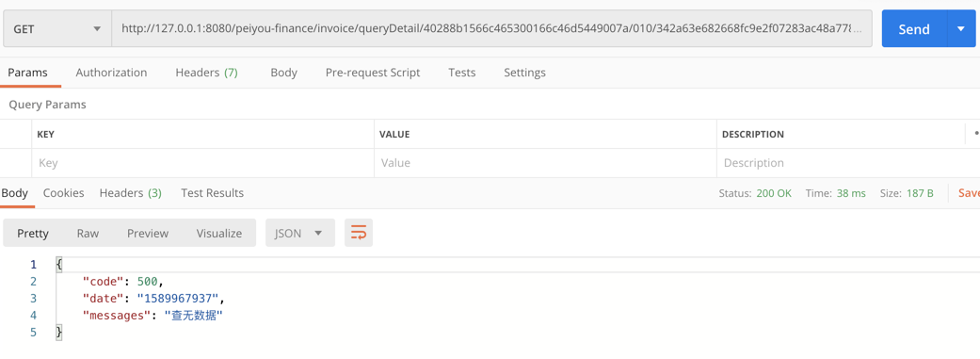View response Headers (3) tab
Screen dimensions: 980x359
click(131, 192)
